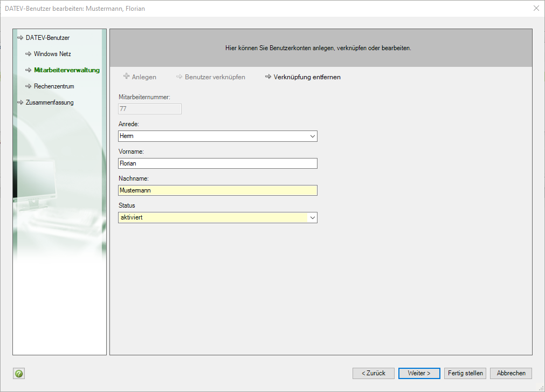Click Benutzer verknüpfen link
The image size is (545, 392).
215,77
